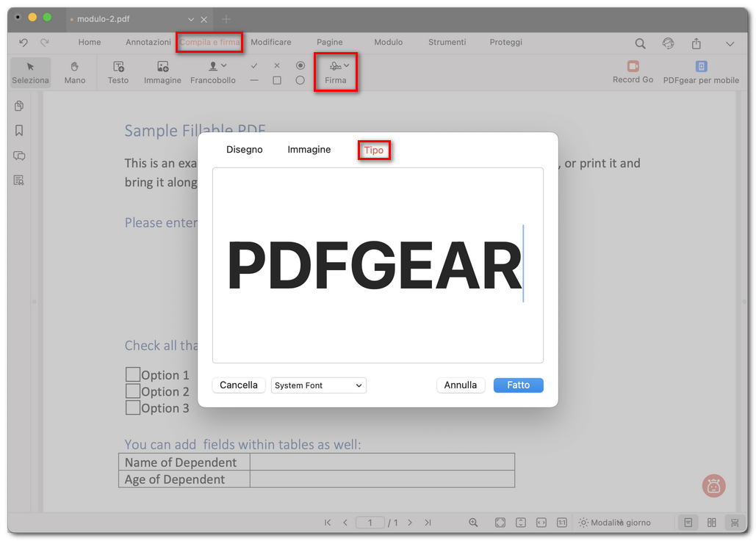Image resolution: width=756 pixels, height=541 pixels.
Task: Select the circle fill tool
Action: [300, 80]
